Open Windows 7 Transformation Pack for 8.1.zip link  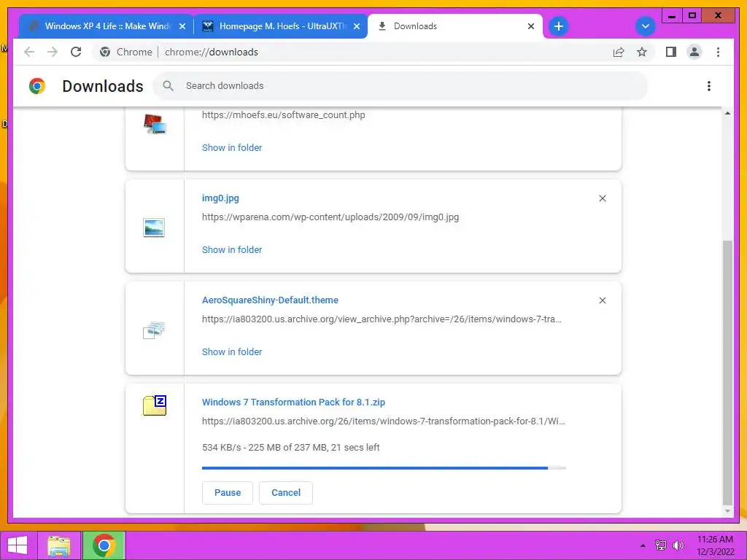(293, 402)
